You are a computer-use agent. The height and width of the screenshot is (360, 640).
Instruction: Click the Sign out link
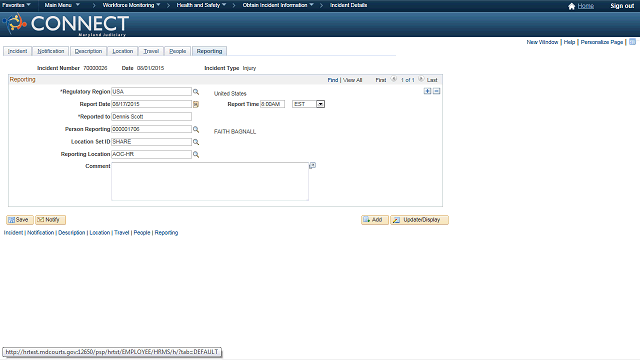point(622,6)
